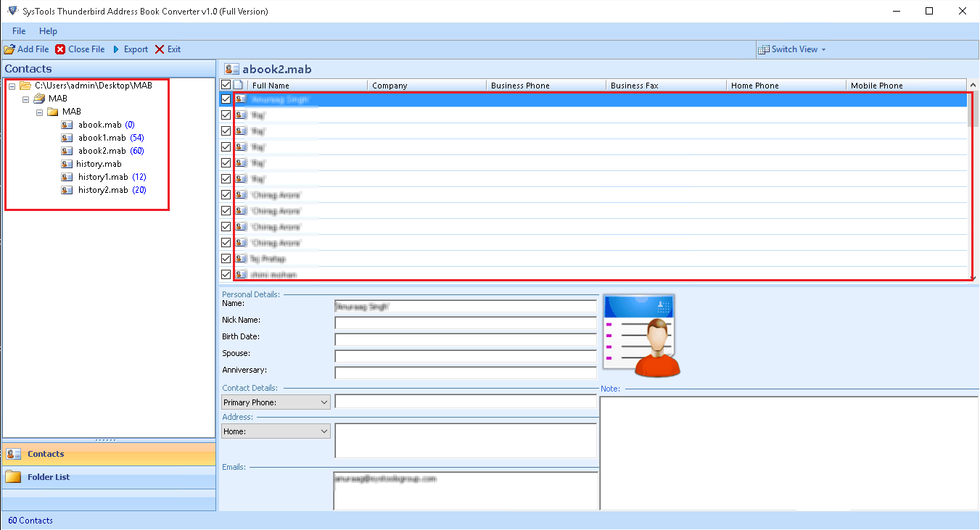Select history2.mab from the tree
This screenshot has height=530, width=980.
pos(104,189)
